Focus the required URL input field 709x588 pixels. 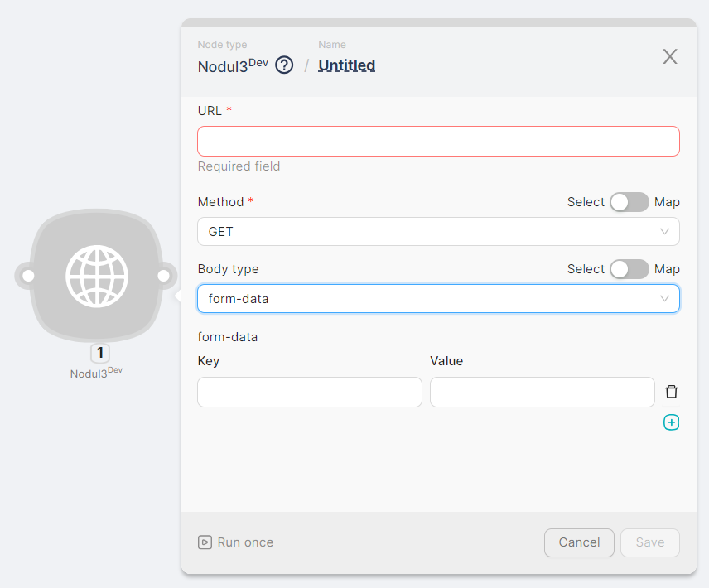438,142
